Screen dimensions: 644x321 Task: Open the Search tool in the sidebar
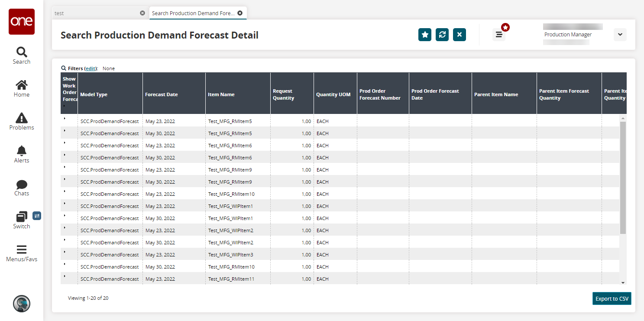22,55
